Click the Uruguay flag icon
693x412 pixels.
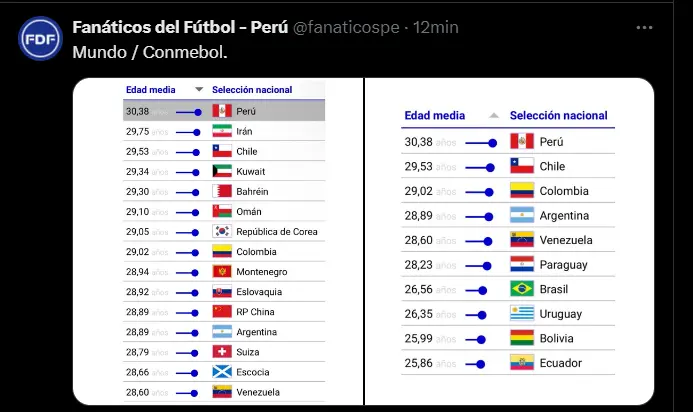tap(521, 314)
